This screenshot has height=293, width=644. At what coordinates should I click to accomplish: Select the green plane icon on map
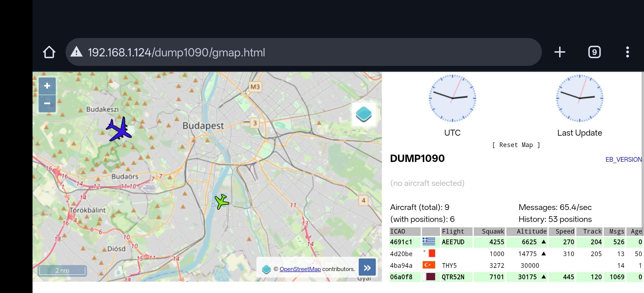[x=222, y=202]
